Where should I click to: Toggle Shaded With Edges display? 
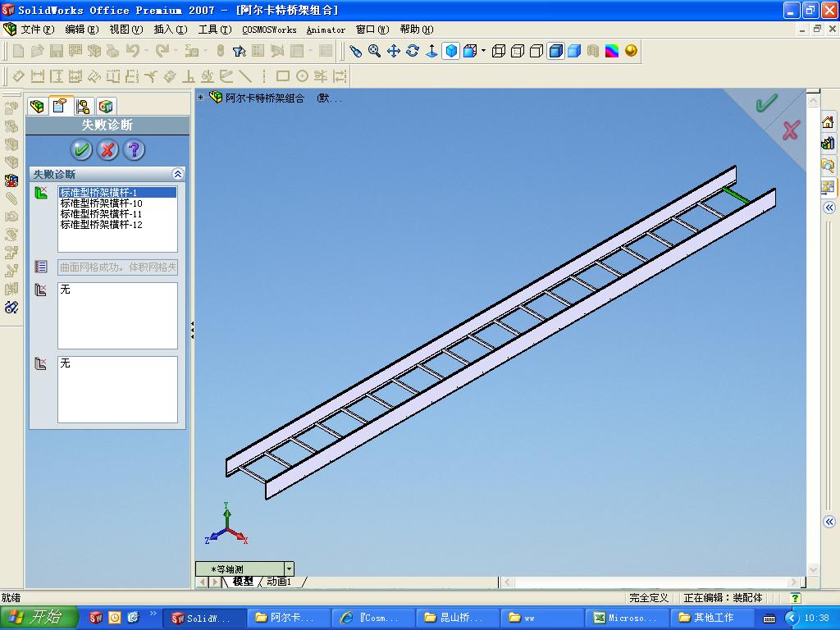pos(555,51)
